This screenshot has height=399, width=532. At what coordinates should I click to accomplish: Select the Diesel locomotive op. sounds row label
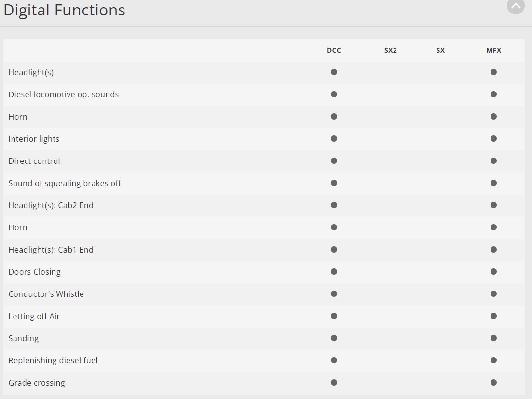[64, 94]
